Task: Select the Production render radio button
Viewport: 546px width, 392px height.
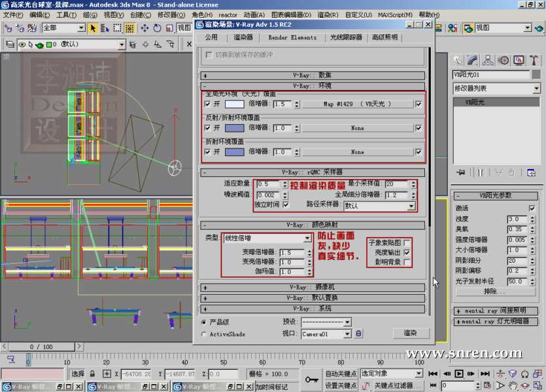Action: click(x=204, y=323)
